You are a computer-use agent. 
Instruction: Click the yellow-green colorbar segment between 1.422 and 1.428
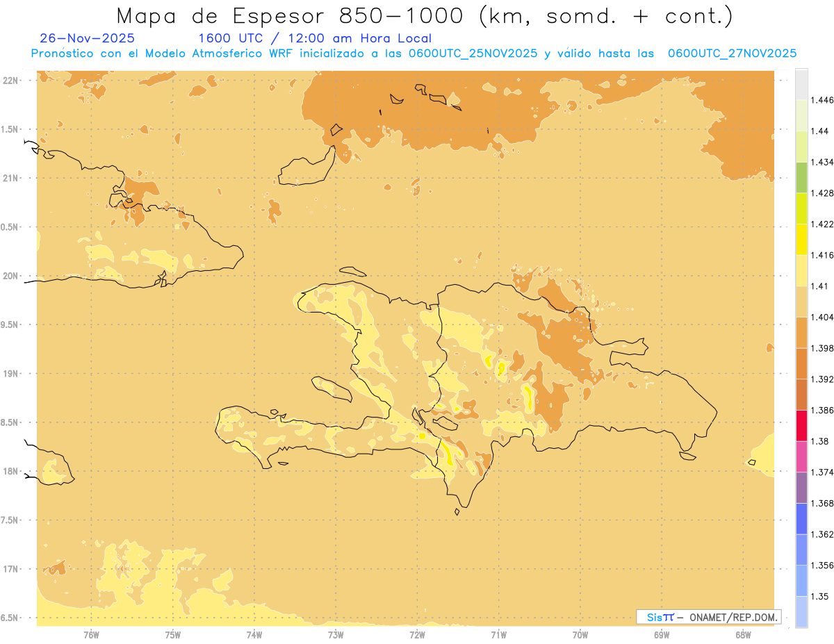click(801, 208)
